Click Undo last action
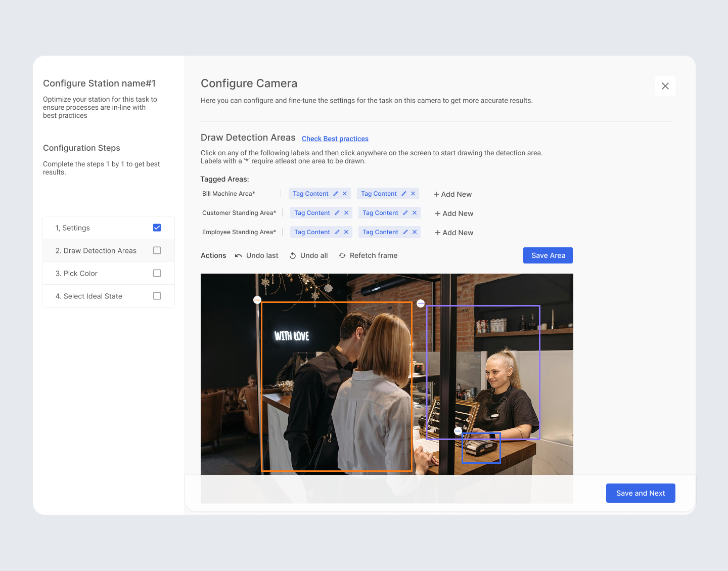The width and height of the screenshot is (728, 571). tap(257, 255)
